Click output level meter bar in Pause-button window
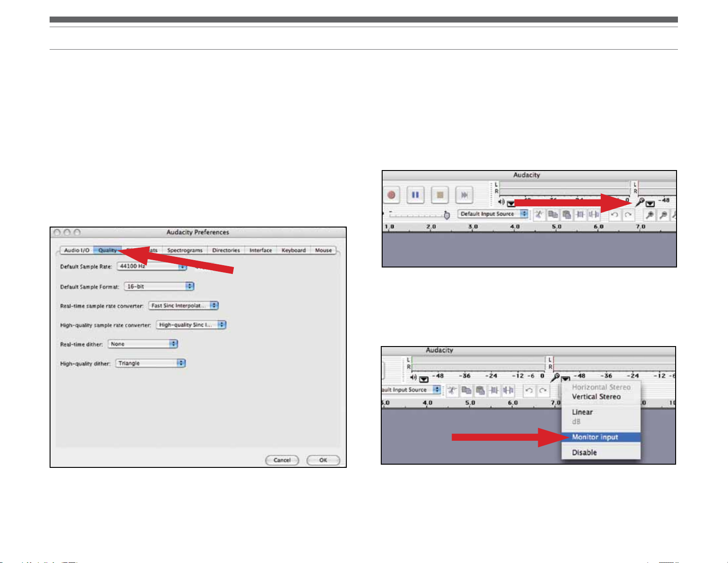The width and height of the screenshot is (728, 563). point(564,188)
